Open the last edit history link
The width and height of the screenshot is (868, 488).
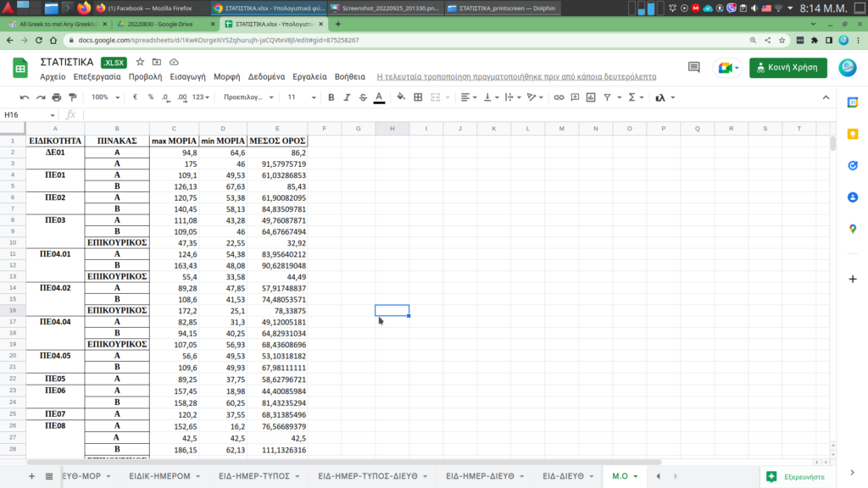click(516, 77)
